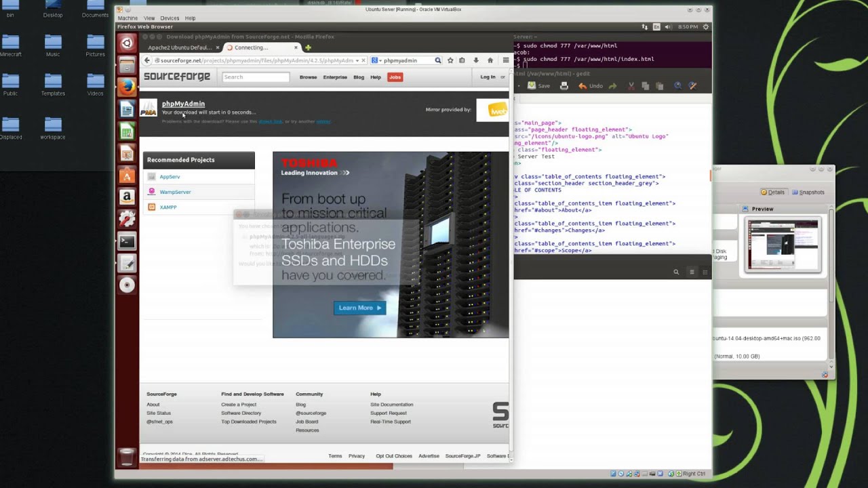This screenshot has height=488, width=868.
Task: Open VirtualBox Machine menu
Action: (x=127, y=18)
